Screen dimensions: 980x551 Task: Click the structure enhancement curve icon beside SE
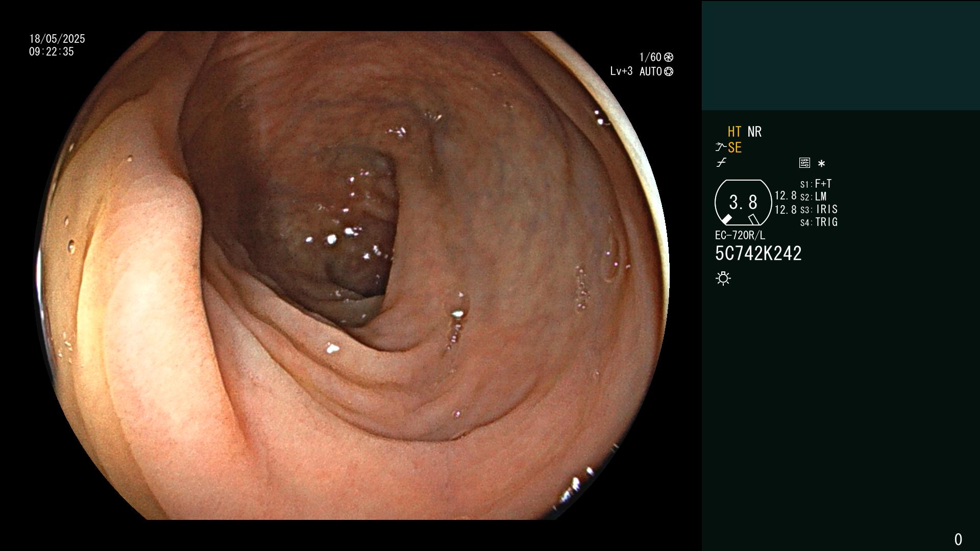pyautogui.click(x=721, y=147)
